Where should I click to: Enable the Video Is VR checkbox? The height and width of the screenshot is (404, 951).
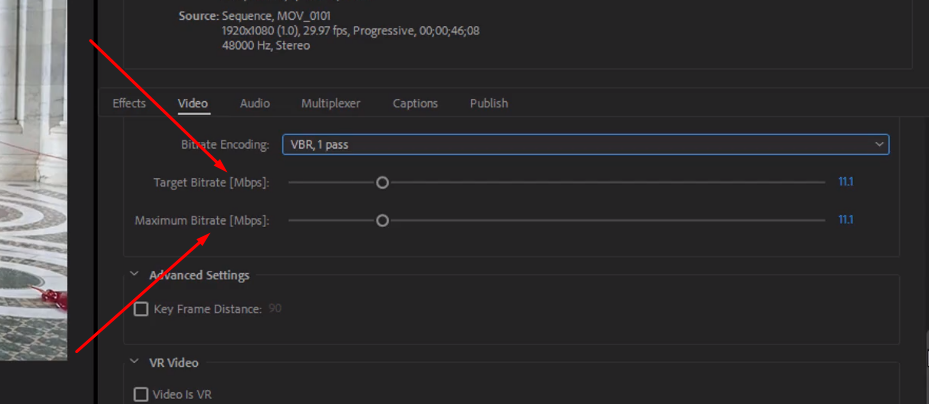tap(141, 394)
